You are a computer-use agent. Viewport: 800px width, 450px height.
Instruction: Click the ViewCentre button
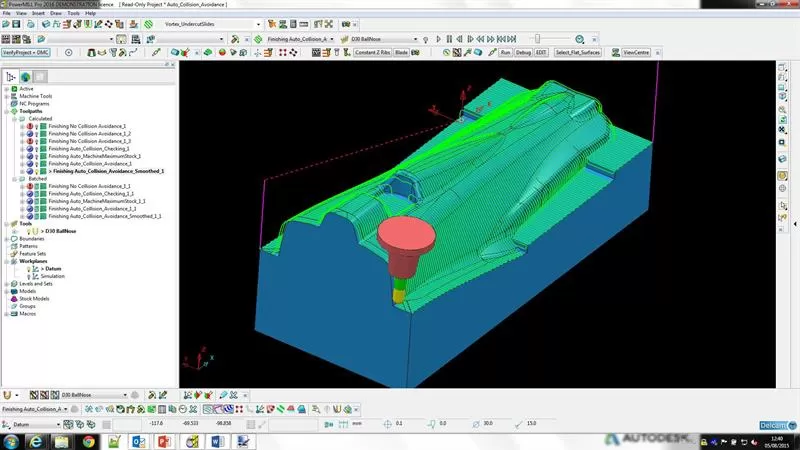[x=636, y=53]
